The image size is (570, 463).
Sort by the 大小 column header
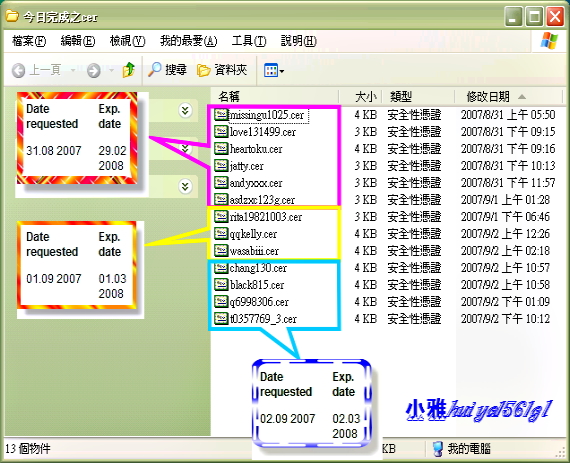click(361, 97)
